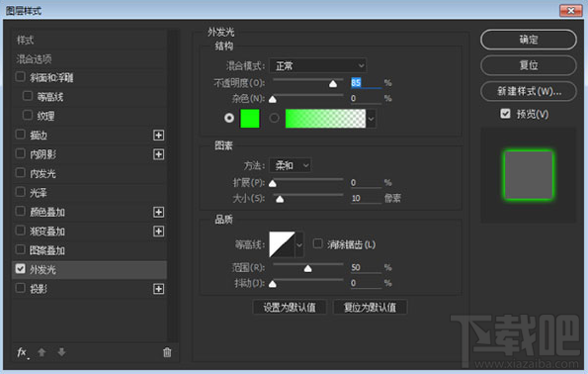This screenshot has width=588, height=374.
Task: Click the plus icon next to 渐变叠加
Action: click(159, 232)
